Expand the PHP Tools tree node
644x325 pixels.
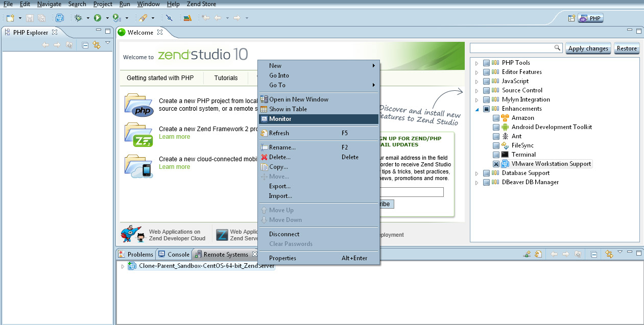coord(477,63)
